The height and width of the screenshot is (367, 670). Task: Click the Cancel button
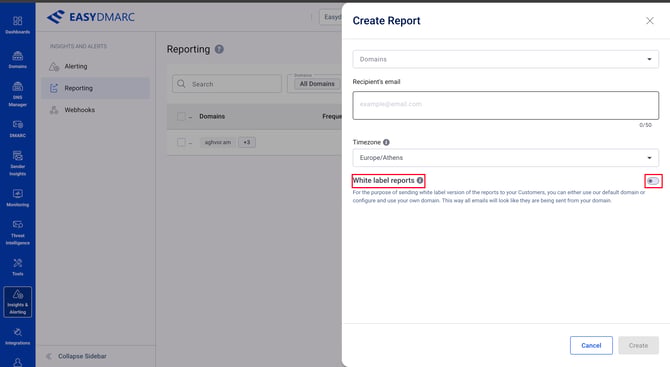coord(591,345)
